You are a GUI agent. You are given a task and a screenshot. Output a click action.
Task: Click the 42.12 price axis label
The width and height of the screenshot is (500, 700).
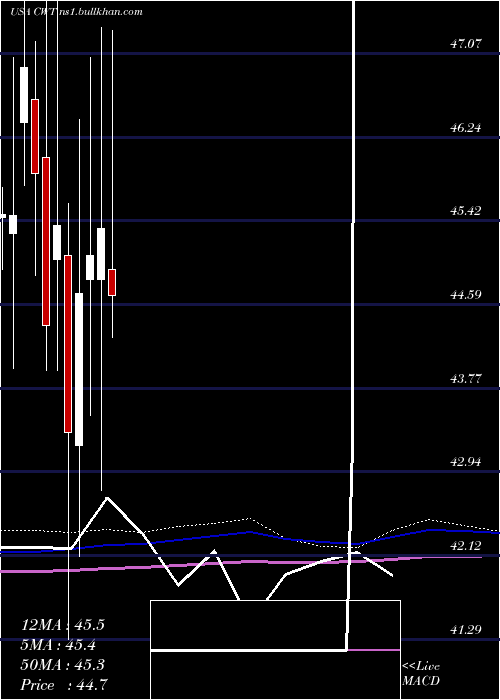coord(466,546)
